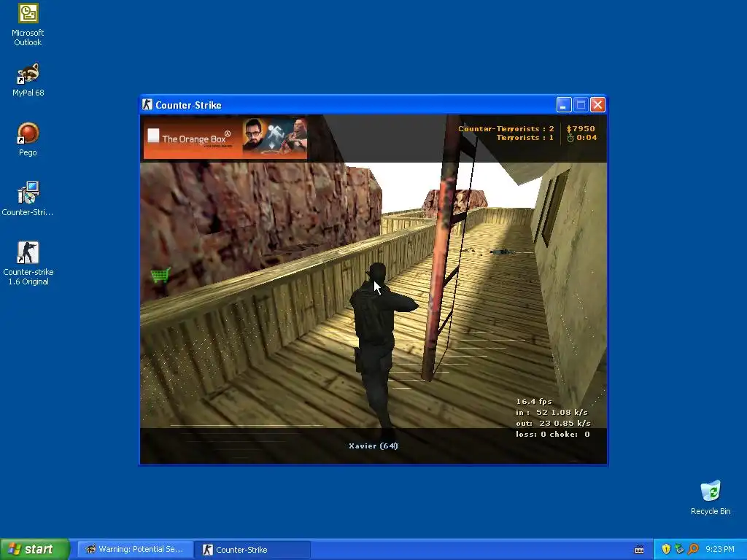The width and height of the screenshot is (747, 560).
Task: Click the Counter-Strike window title bar icon
Action: (147, 105)
